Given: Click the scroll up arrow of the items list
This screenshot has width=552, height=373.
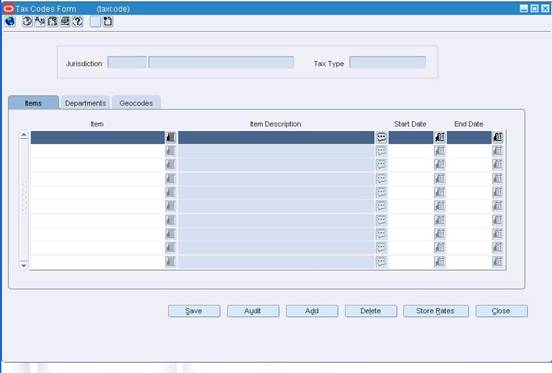Looking at the screenshot, I should tap(24, 135).
